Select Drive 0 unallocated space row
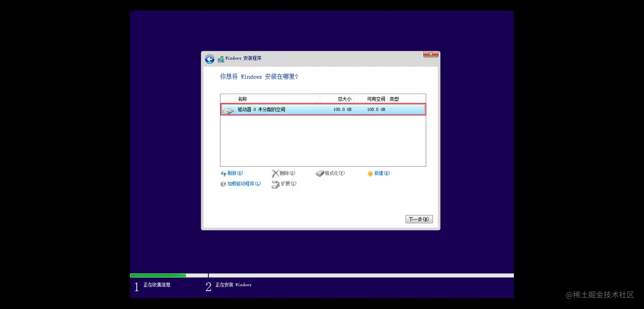Image resolution: width=644 pixels, height=309 pixels. 298,109
